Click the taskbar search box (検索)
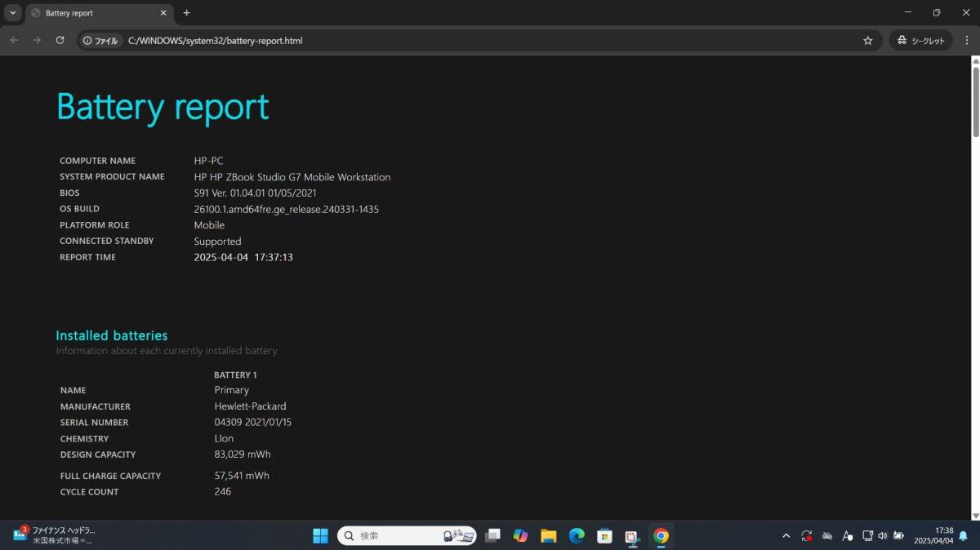980x550 pixels. pos(408,536)
